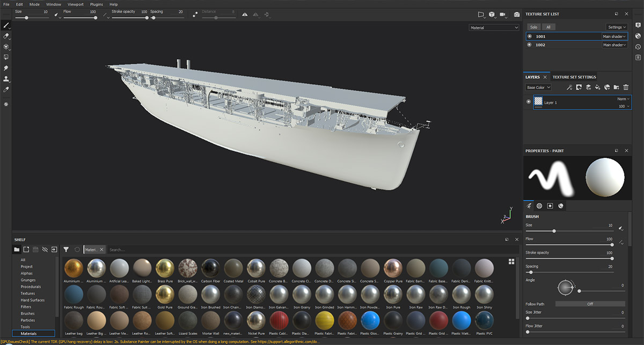Viewport: 644px width, 345px height.
Task: Switch to Texture Set Settings tab
Action: [574, 77]
